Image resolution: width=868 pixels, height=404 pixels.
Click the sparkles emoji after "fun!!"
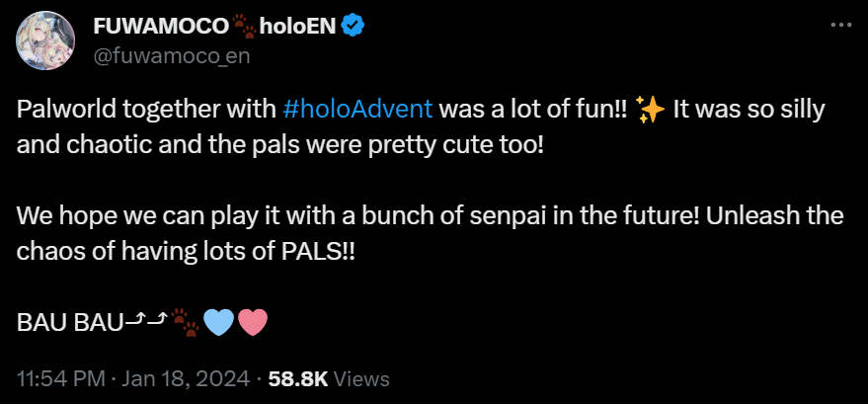click(650, 108)
